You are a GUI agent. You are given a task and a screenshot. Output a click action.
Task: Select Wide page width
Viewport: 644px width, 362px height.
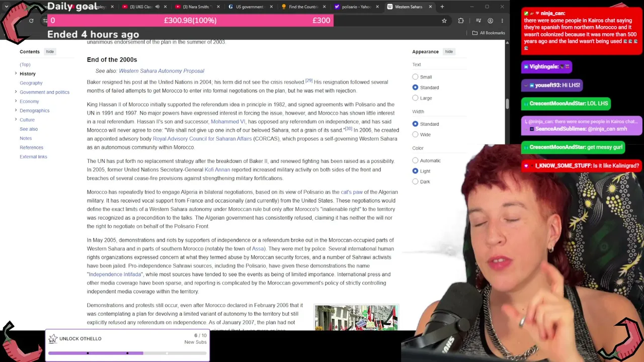[416, 134]
